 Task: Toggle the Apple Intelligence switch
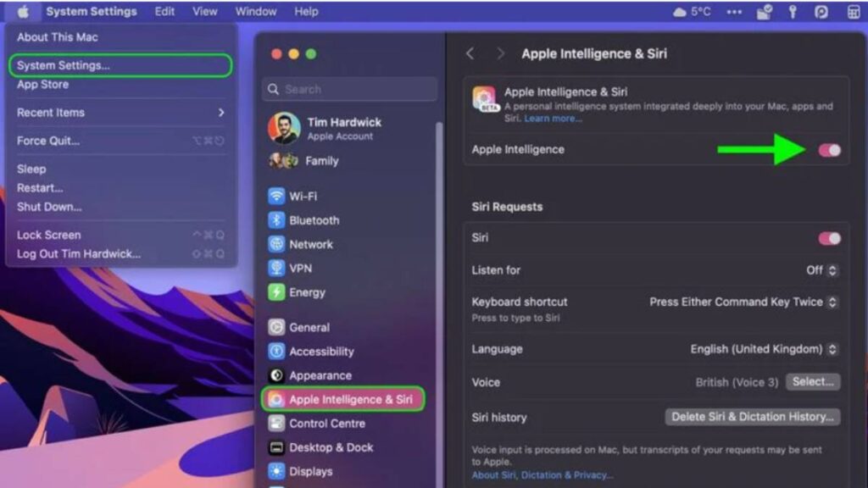(x=829, y=150)
